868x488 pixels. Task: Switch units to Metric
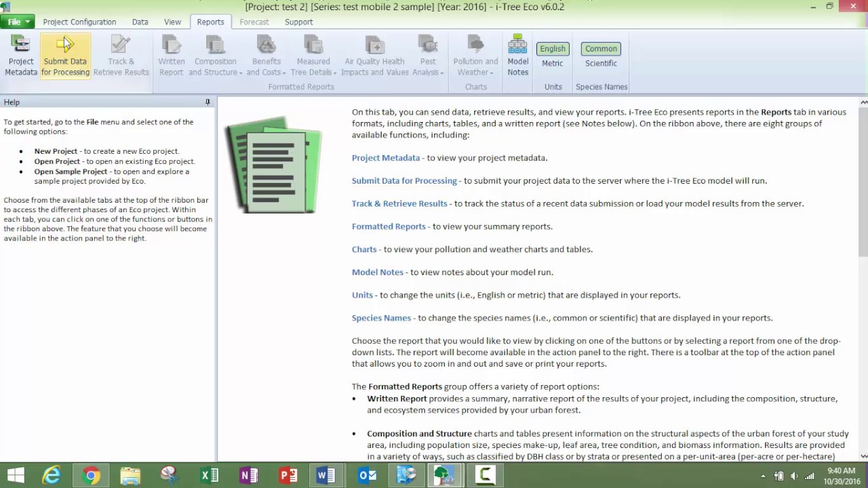point(552,63)
